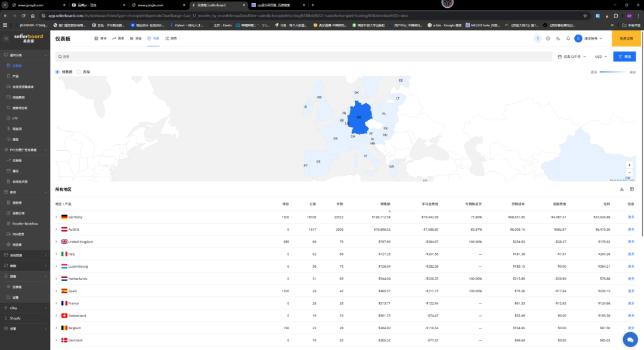The height and width of the screenshot is (350, 644).
Task: Click 更多 link in Germany row
Action: [631, 217]
